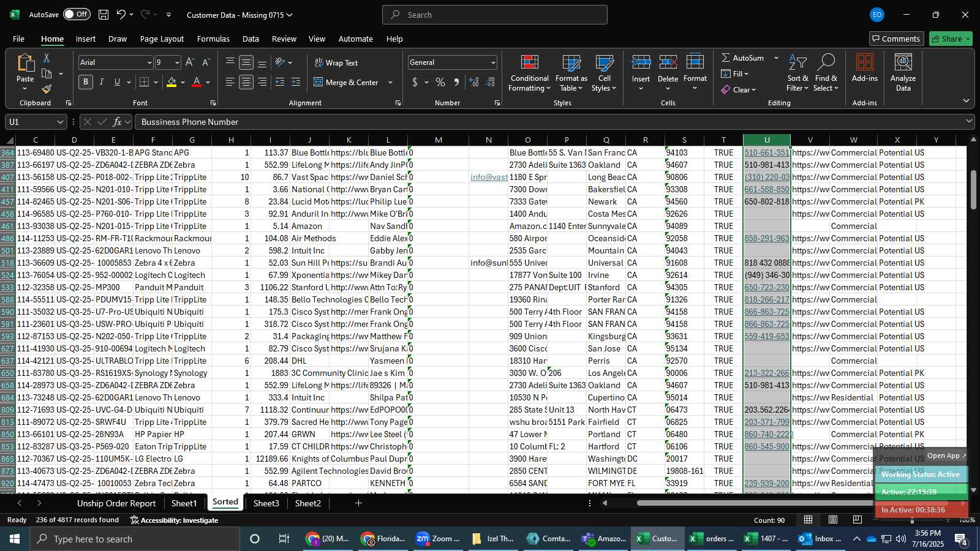Toggle AutoSave switch
The width and height of the screenshot is (980, 551).
click(77, 14)
